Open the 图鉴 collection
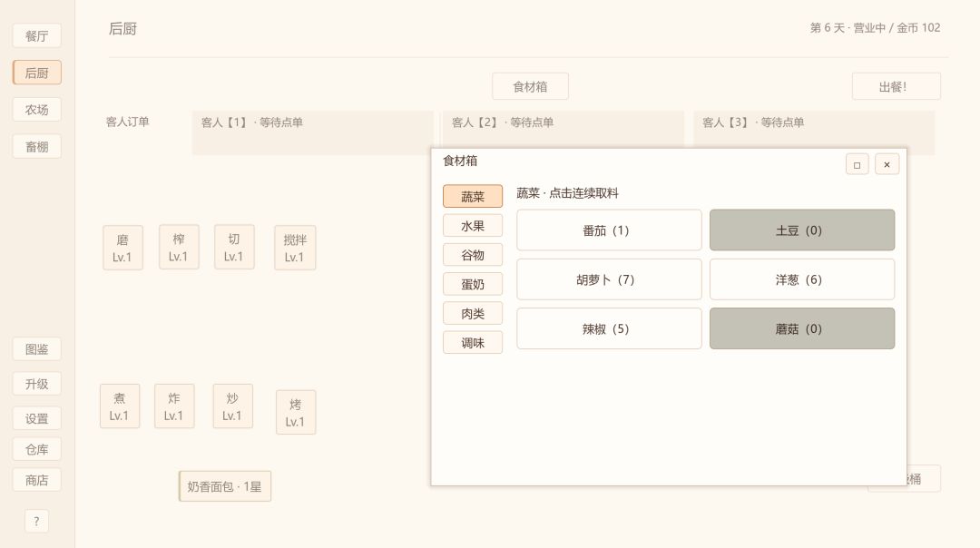The image size is (980, 548). 37,348
